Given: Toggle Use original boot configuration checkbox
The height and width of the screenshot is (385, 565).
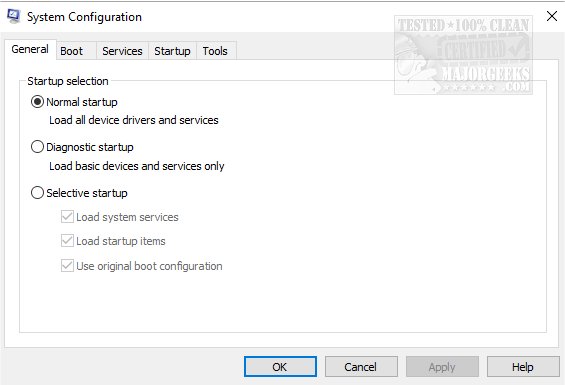Looking at the screenshot, I should coord(67,266).
